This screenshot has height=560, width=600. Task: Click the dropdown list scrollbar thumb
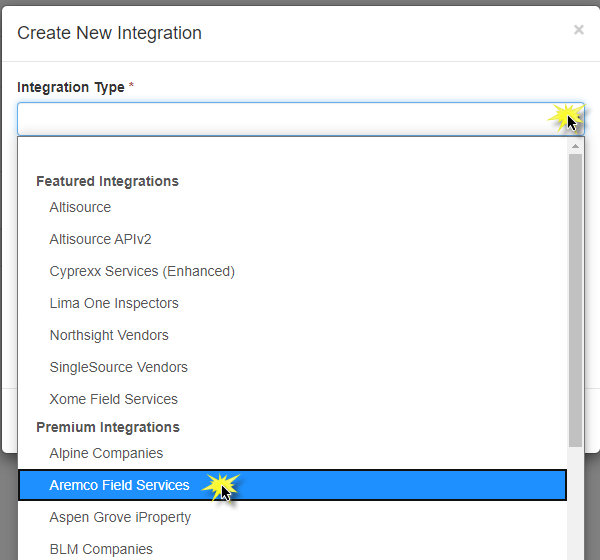pyautogui.click(x=575, y=300)
